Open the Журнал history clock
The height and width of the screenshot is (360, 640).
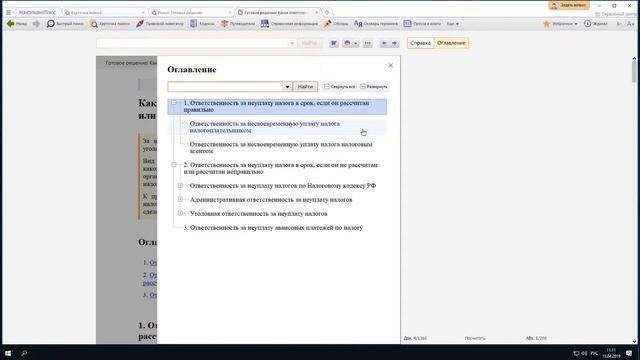[596, 24]
